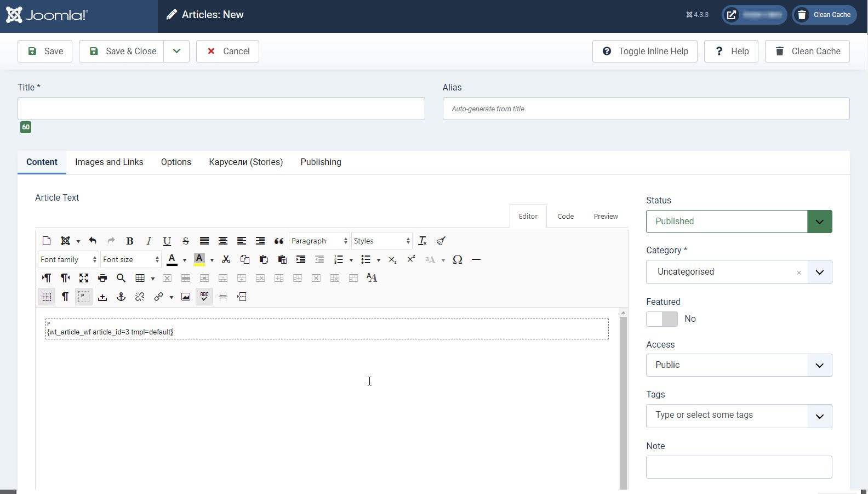The image size is (868, 494).
Task: Toggle the Featured switch
Action: [662, 319]
